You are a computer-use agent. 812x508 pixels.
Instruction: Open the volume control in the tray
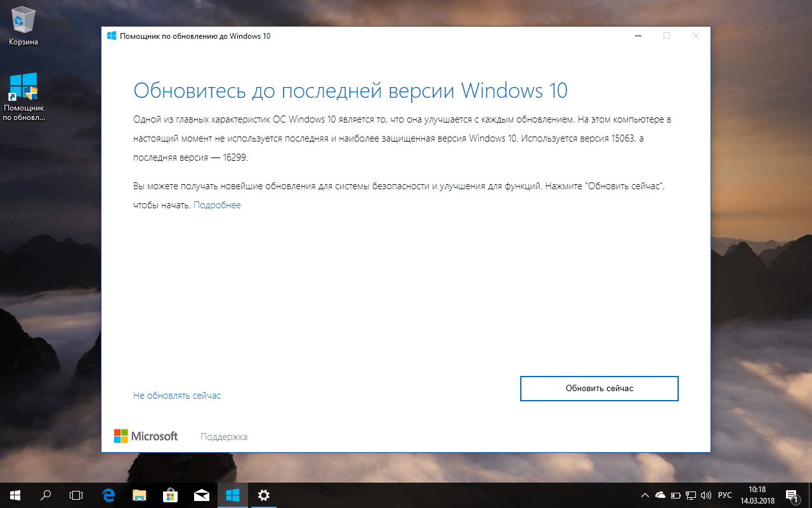pos(706,495)
